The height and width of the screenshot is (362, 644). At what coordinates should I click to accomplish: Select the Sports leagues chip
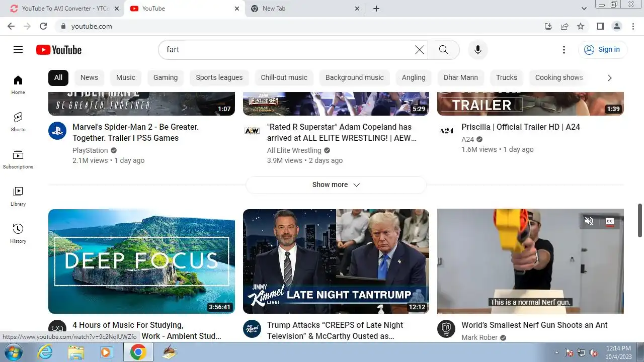click(x=219, y=77)
